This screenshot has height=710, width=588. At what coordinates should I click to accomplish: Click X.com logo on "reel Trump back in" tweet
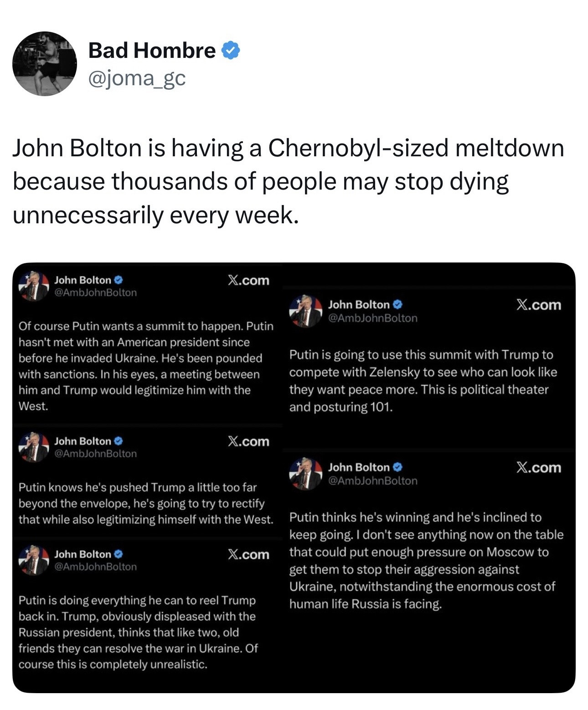[x=248, y=555]
